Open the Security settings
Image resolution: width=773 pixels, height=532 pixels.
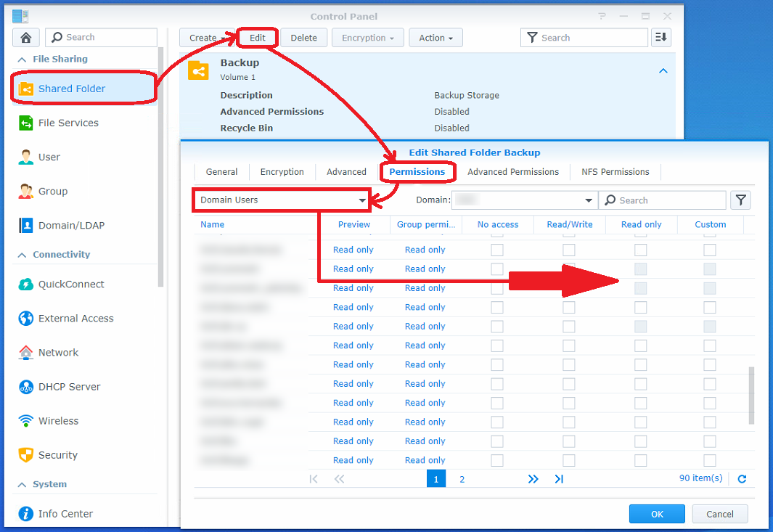[x=57, y=455]
